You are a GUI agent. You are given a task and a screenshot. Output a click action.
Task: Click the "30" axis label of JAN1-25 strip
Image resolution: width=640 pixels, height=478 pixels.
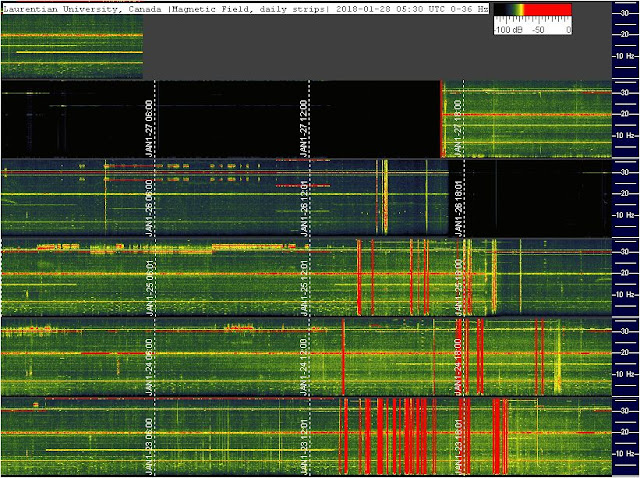click(x=624, y=252)
